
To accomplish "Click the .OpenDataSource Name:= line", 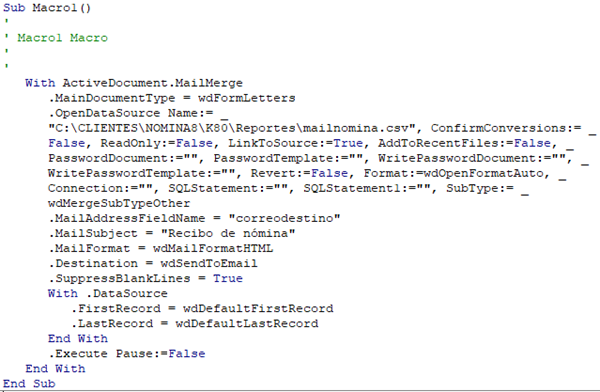I will pyautogui.click(x=138, y=113).
